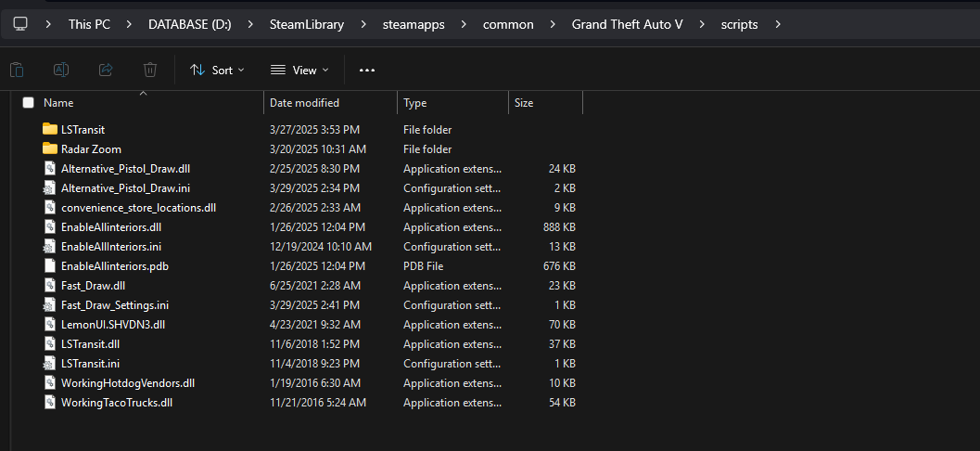
Task: Sort by the Name column header
Action: (x=58, y=103)
